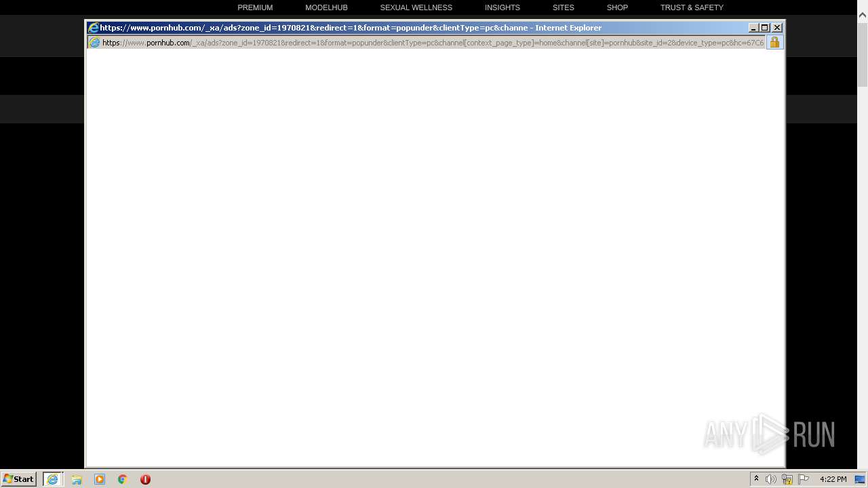Screen dimensions: 868x488
Task: Open the volume speaker tray icon
Action: 771,479
